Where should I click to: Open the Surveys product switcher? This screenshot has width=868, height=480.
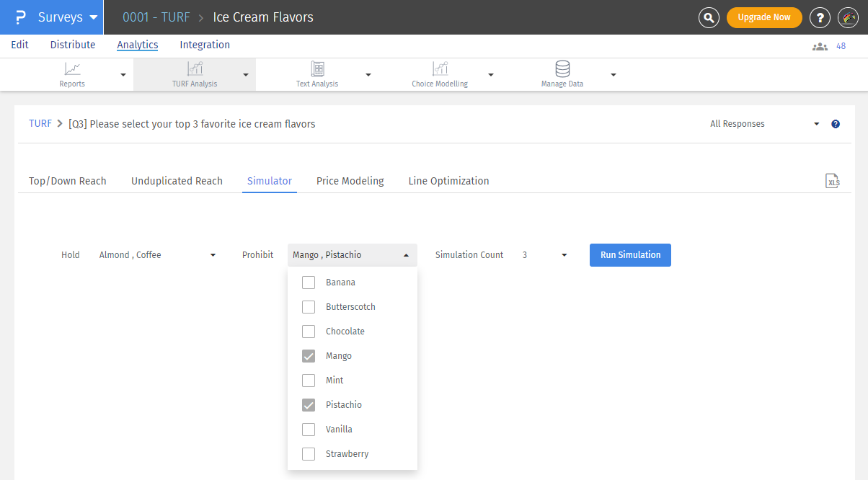(59, 17)
